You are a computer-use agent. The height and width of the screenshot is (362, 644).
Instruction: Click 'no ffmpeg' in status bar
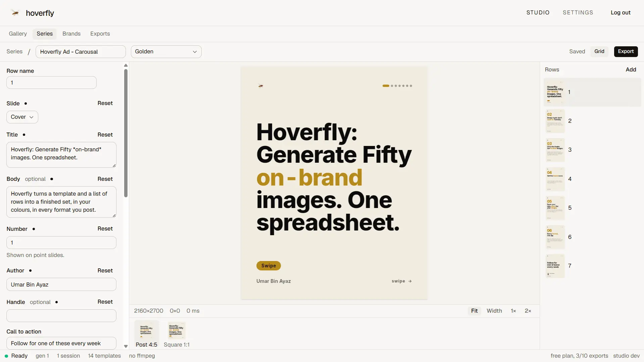click(x=142, y=356)
